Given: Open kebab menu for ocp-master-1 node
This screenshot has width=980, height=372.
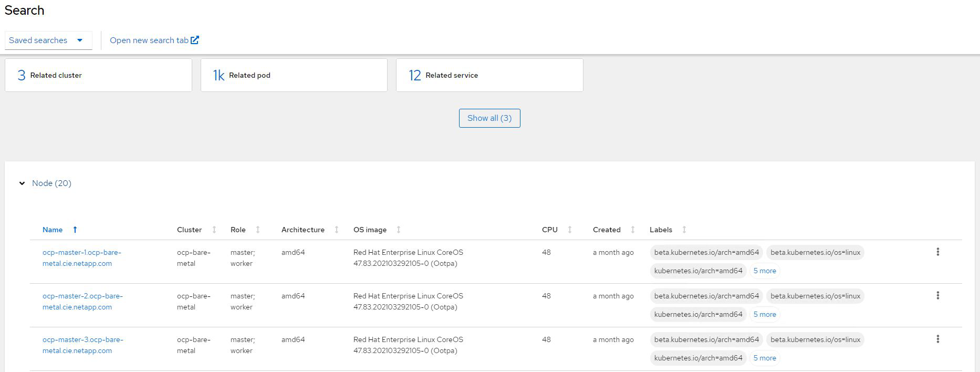Looking at the screenshot, I should point(937,252).
